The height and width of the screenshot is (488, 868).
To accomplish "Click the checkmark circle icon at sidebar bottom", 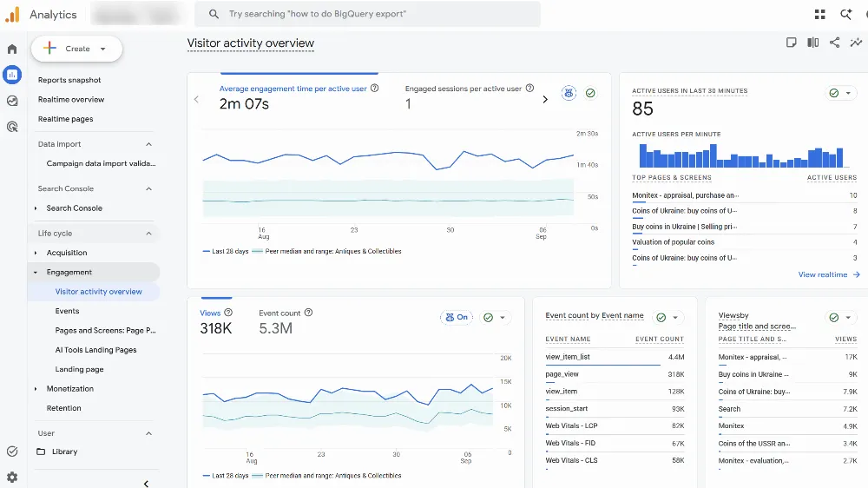I will 12,452.
